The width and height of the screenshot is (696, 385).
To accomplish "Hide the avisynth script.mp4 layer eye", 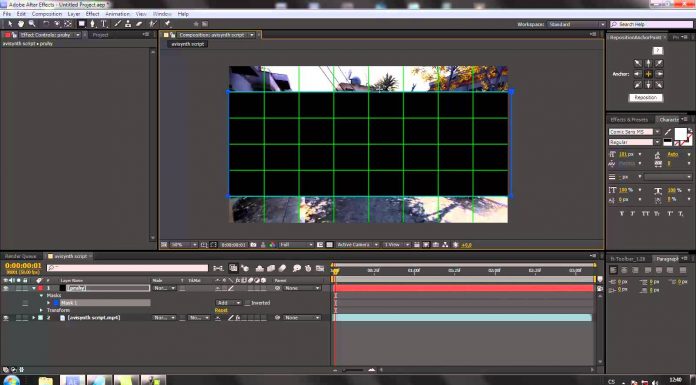I will (x=6, y=318).
